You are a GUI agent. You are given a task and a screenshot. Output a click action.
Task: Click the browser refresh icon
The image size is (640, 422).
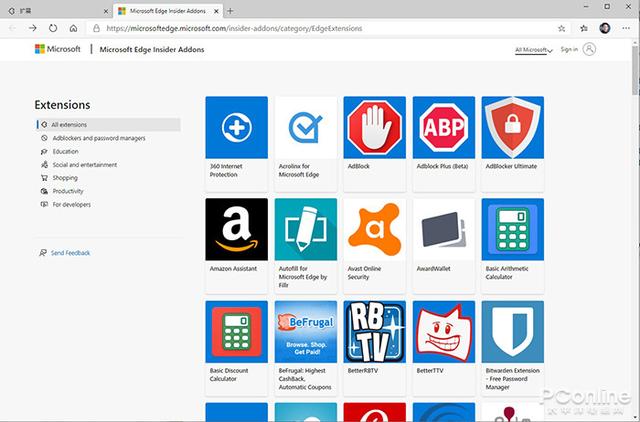(53, 28)
